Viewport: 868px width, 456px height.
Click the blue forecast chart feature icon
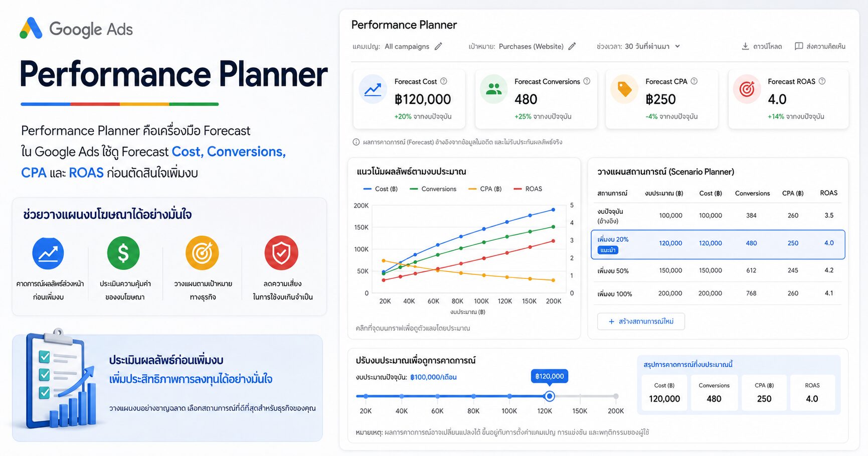click(48, 253)
